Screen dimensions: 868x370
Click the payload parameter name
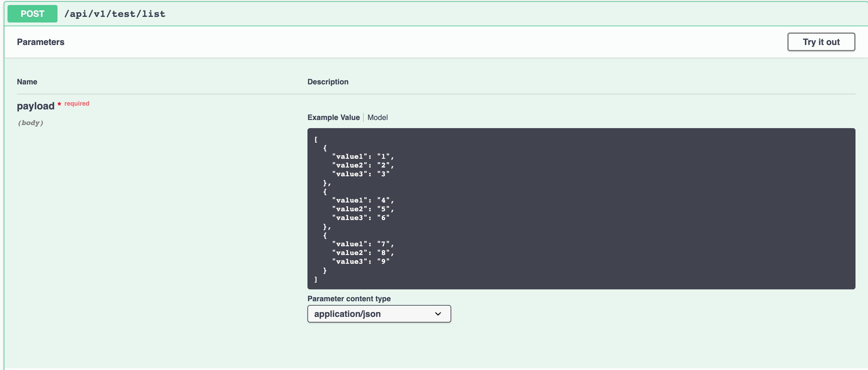click(36, 106)
